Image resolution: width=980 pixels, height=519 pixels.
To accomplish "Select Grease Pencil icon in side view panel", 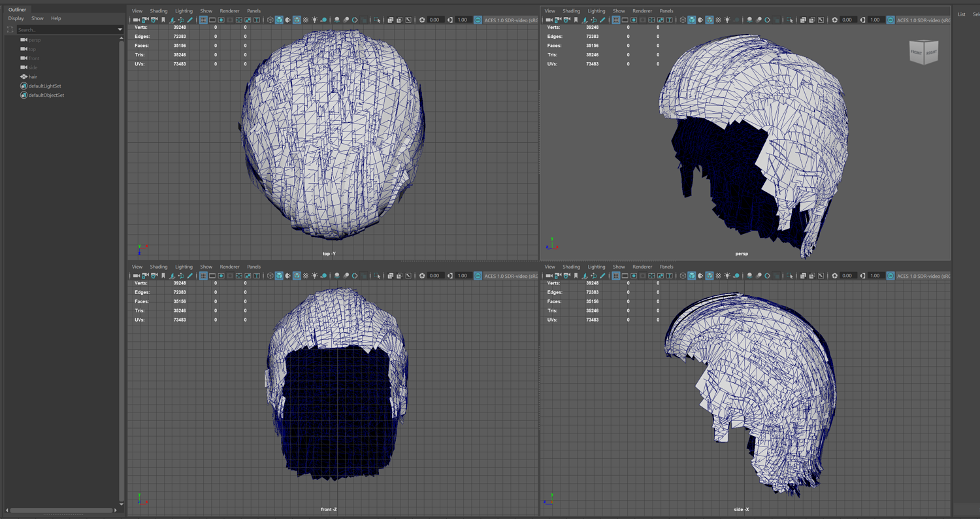I will 603,276.
